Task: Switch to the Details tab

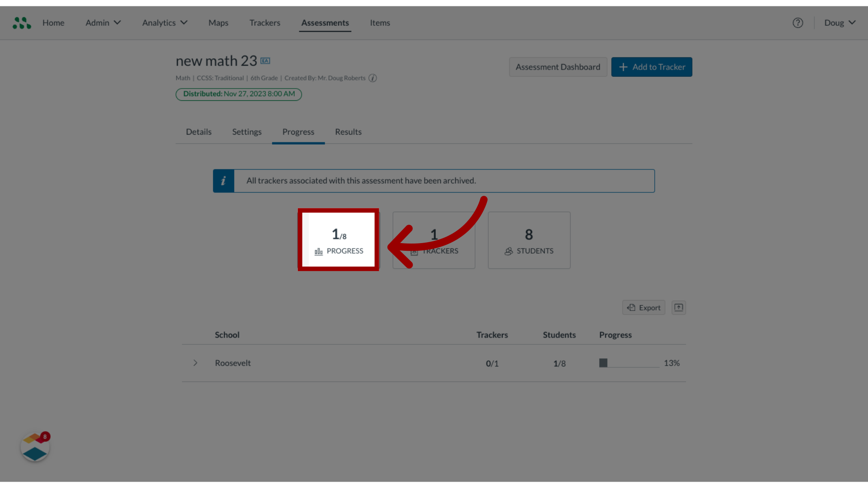Action: tap(198, 131)
